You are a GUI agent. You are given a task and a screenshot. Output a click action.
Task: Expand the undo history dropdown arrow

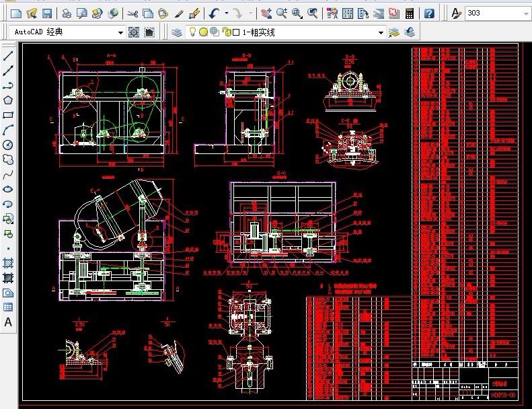226,13
